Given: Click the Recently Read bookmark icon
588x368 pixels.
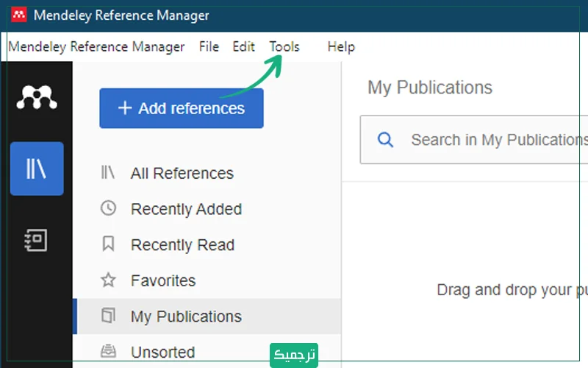Looking at the screenshot, I should [108, 244].
